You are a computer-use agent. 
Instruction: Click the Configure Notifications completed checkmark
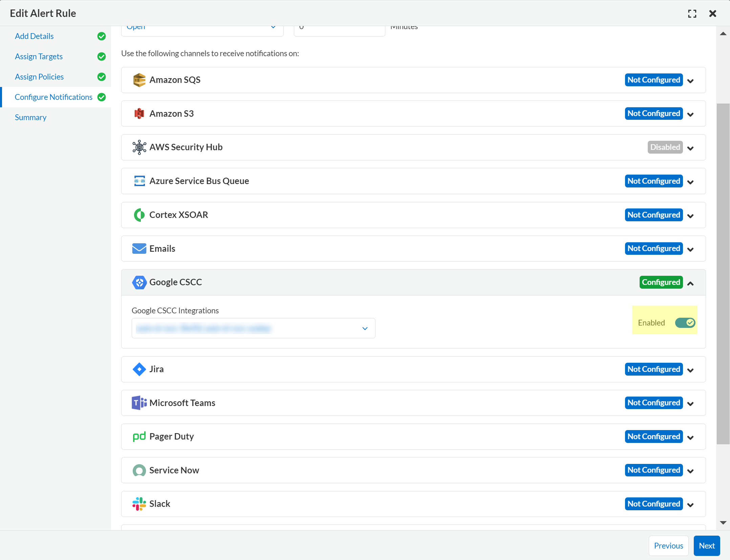pos(102,97)
